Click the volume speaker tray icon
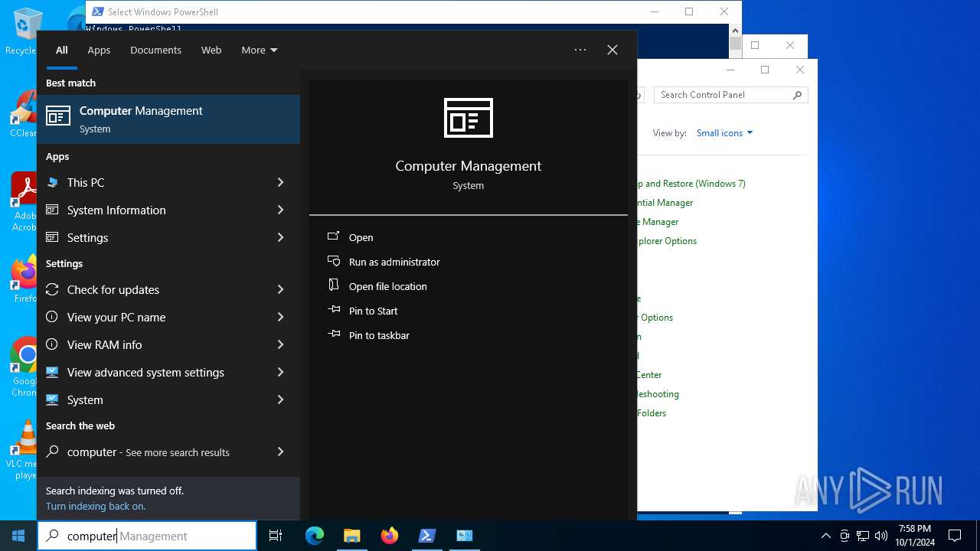Image resolution: width=980 pixels, height=551 pixels. (881, 536)
